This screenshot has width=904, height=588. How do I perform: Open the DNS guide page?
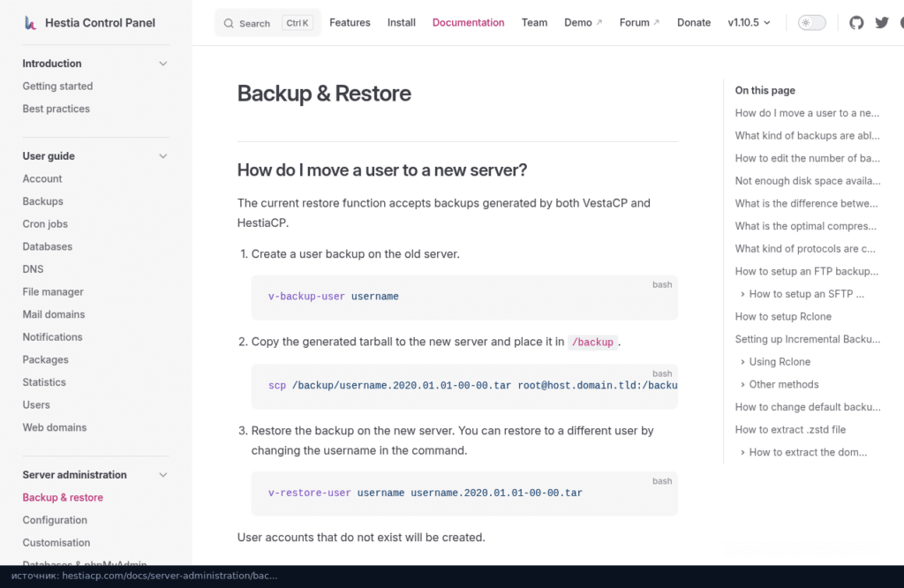tap(33, 269)
